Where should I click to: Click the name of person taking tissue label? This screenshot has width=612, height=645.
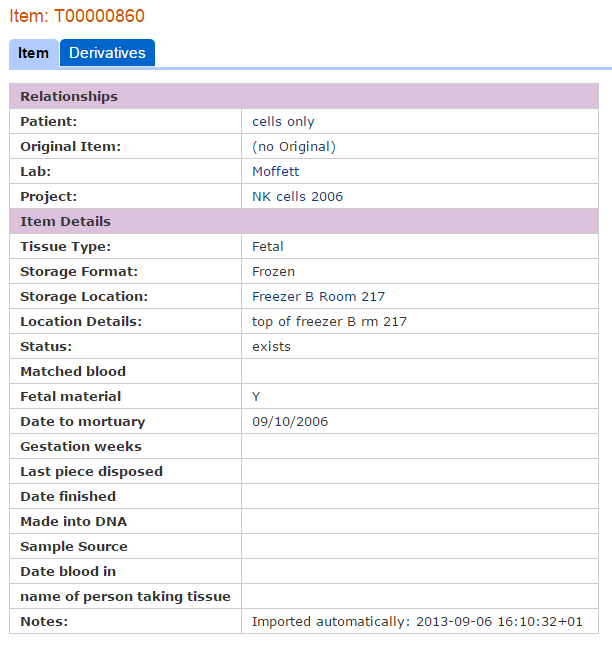pos(125,596)
